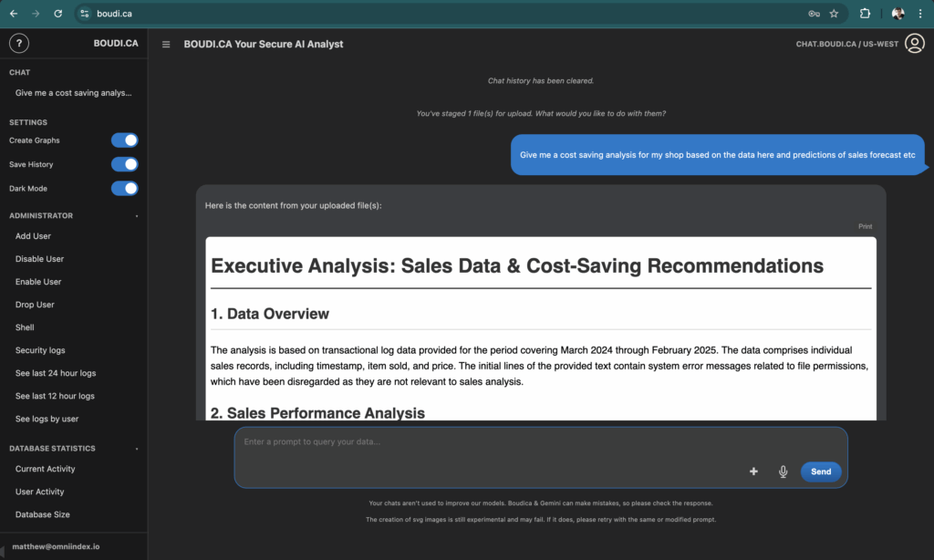Open the browser extensions puzzle icon
Image resolution: width=934 pixels, height=560 pixels.
(866, 14)
